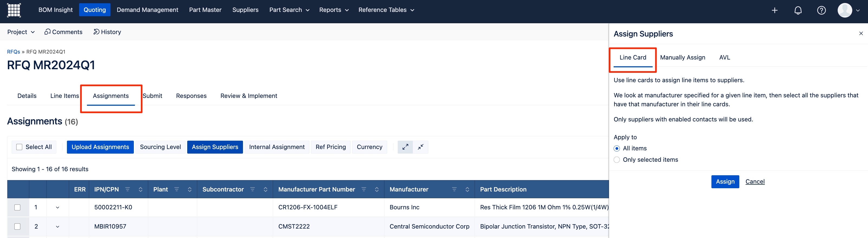The width and height of the screenshot is (868, 238).
Task: Go to BOM Insight
Action: 56,10
